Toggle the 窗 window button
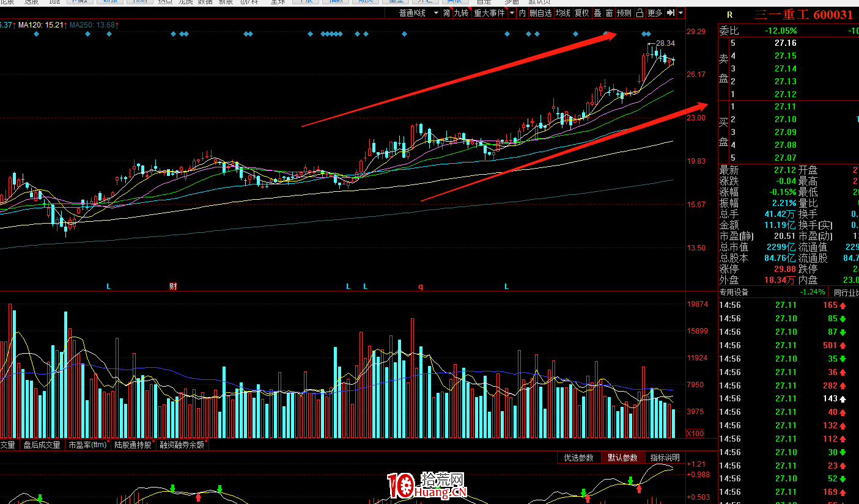Image resolution: width=859 pixels, height=504 pixels. (609, 13)
